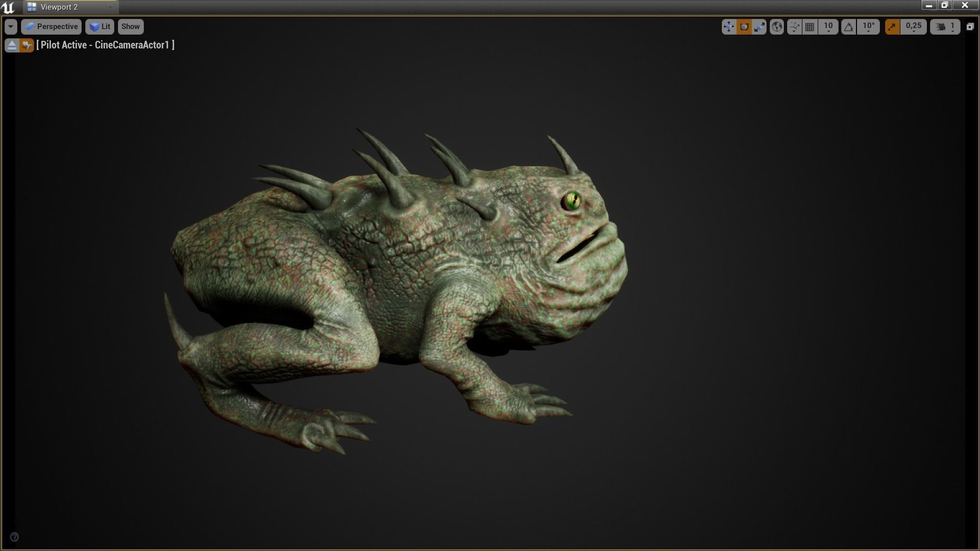Open the Lit view mode selector

(x=100, y=27)
